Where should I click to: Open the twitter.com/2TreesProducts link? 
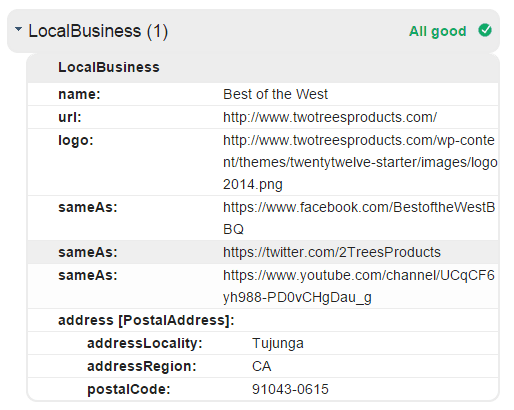[332, 252]
